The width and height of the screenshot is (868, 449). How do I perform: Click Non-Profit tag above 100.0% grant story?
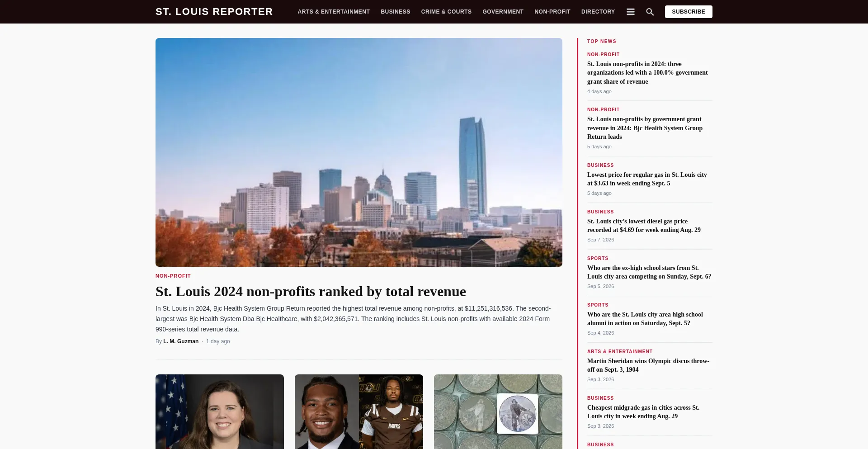(604, 54)
